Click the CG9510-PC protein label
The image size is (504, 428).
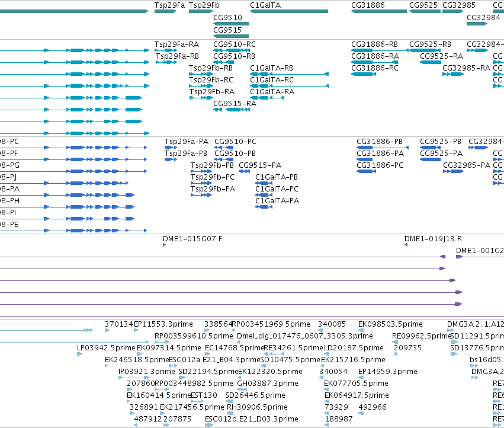236,142
